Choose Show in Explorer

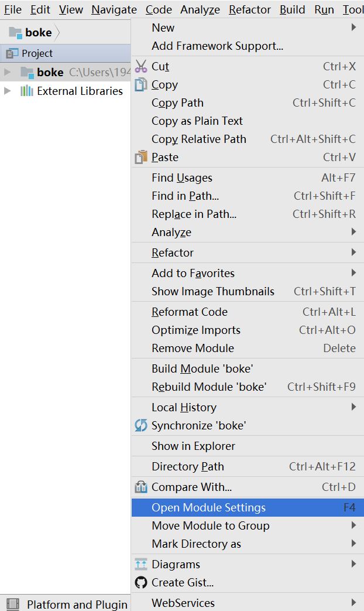coord(193,446)
